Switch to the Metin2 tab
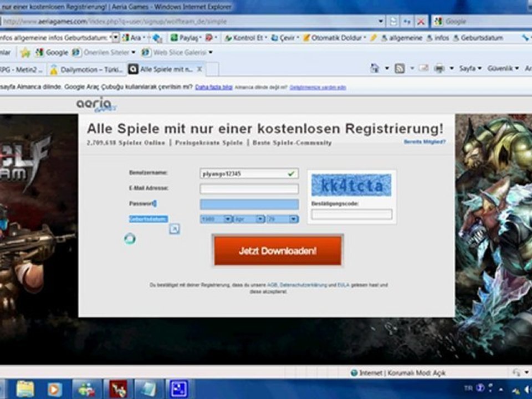 tap(22, 70)
